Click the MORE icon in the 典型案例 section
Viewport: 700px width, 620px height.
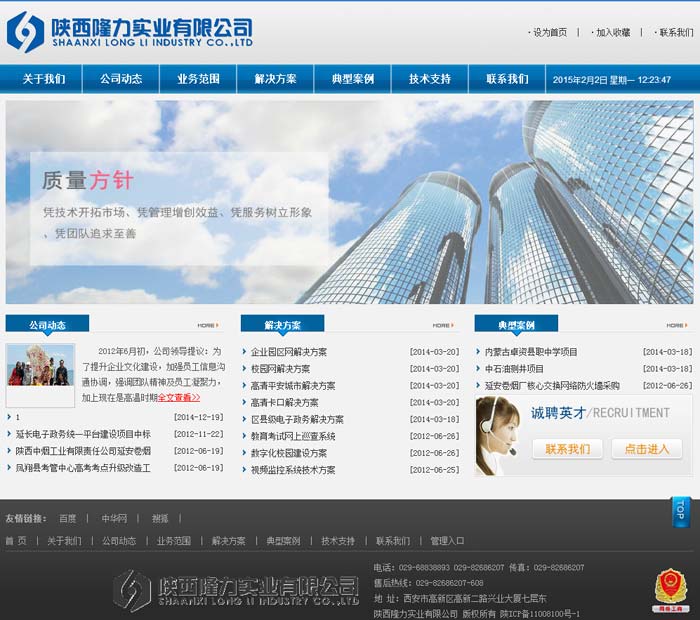click(677, 325)
